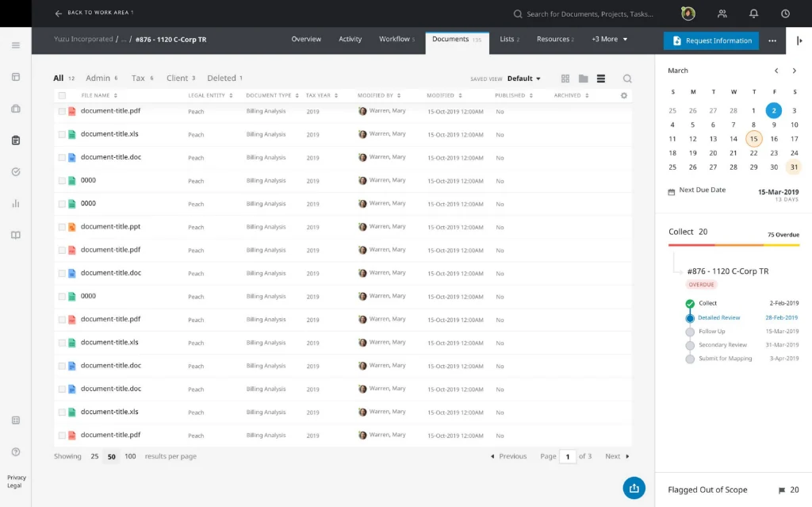812x507 pixels.
Task: Sort by the Published column
Action: [514, 95]
